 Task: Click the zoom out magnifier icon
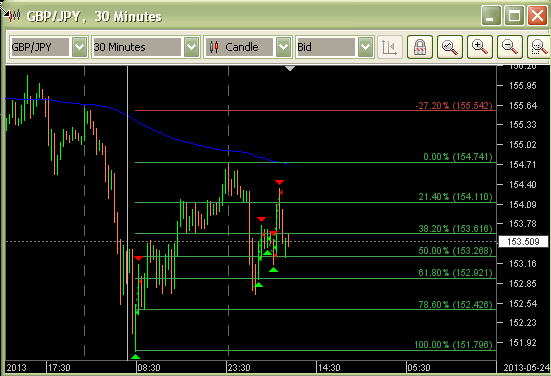point(510,47)
